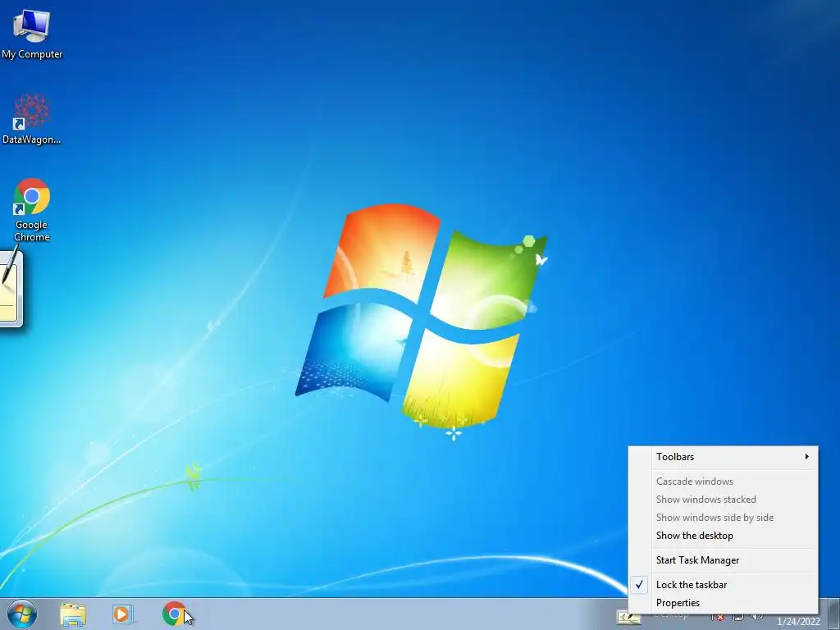Select Show the desktop menu entry

pos(724,536)
